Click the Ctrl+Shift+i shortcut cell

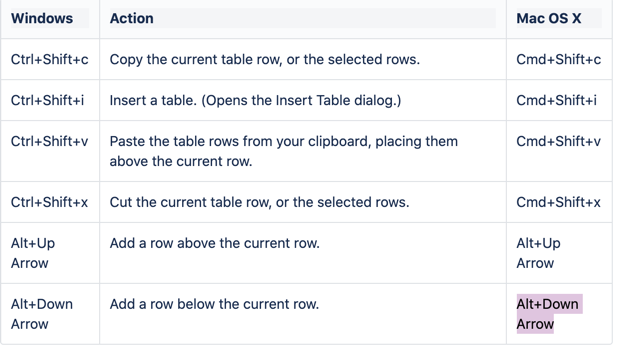(50, 100)
